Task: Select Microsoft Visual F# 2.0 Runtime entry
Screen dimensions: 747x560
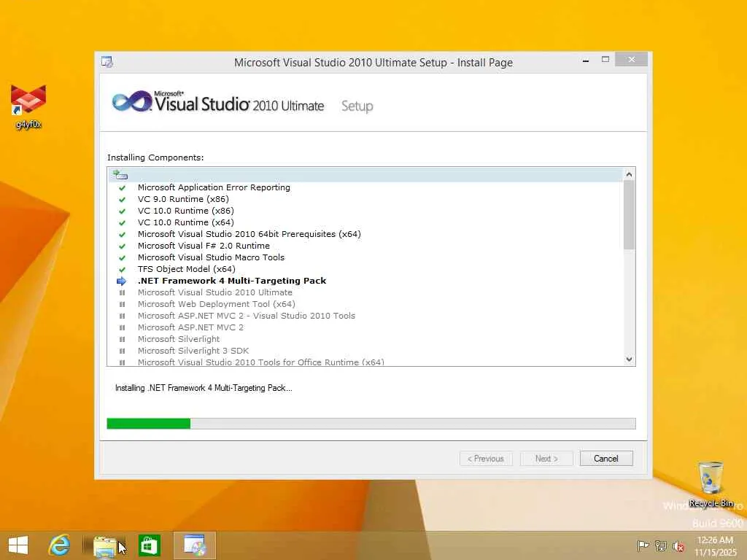Action: tap(204, 246)
